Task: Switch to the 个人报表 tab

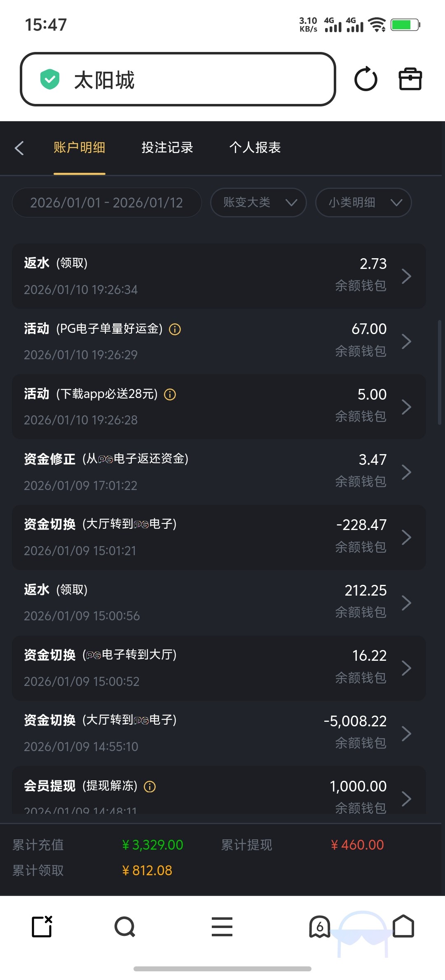Action: click(x=255, y=148)
